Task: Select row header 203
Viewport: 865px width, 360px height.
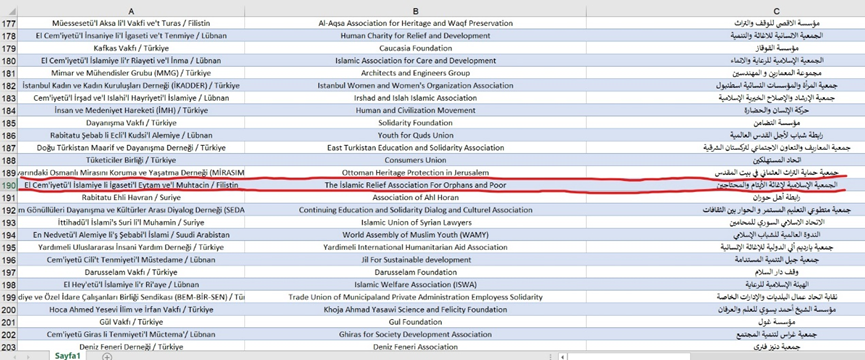Action: coord(9,347)
